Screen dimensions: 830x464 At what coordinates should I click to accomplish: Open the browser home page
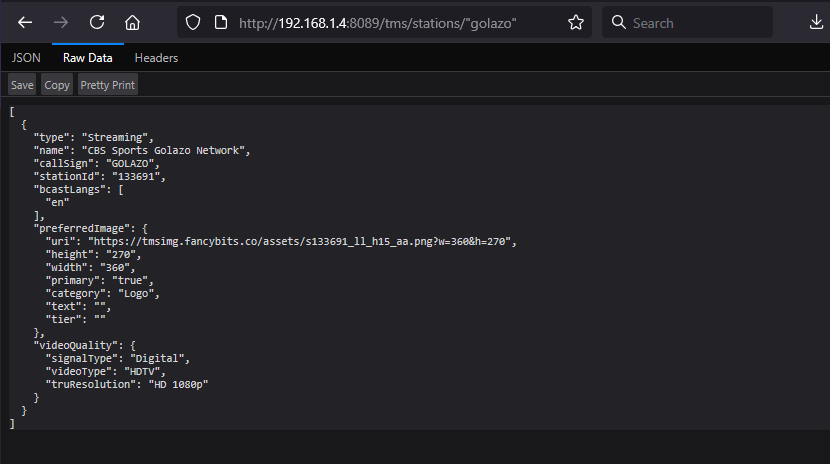point(132,22)
